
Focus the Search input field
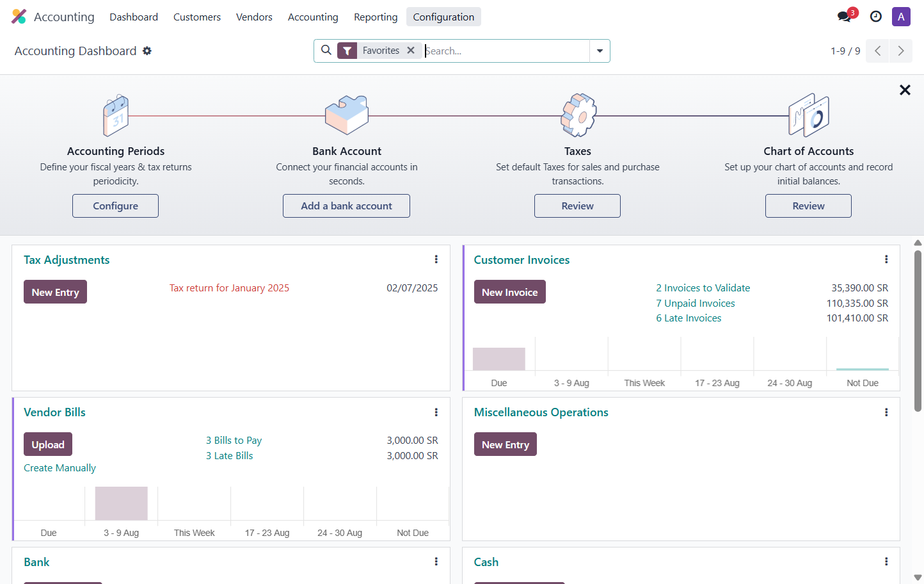click(506, 51)
